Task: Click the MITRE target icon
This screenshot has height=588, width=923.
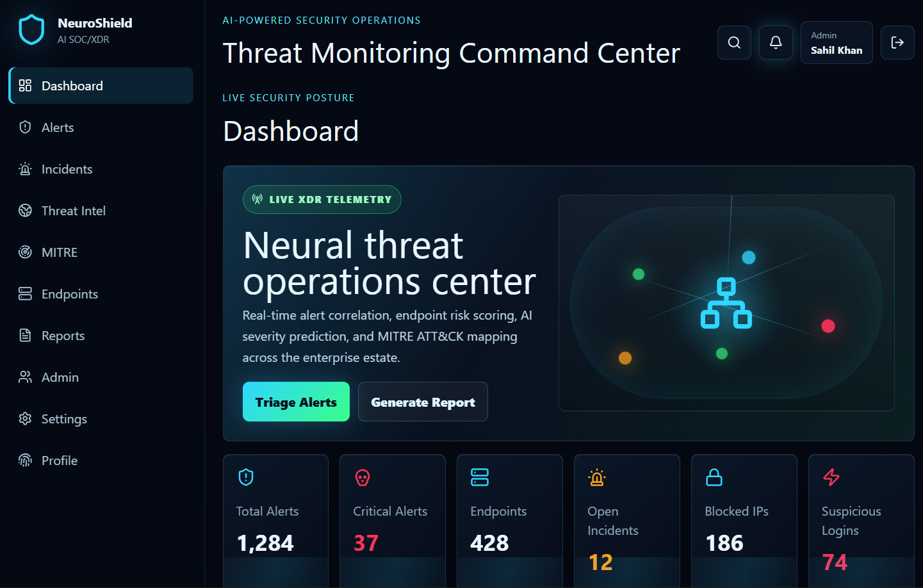Action: (25, 252)
